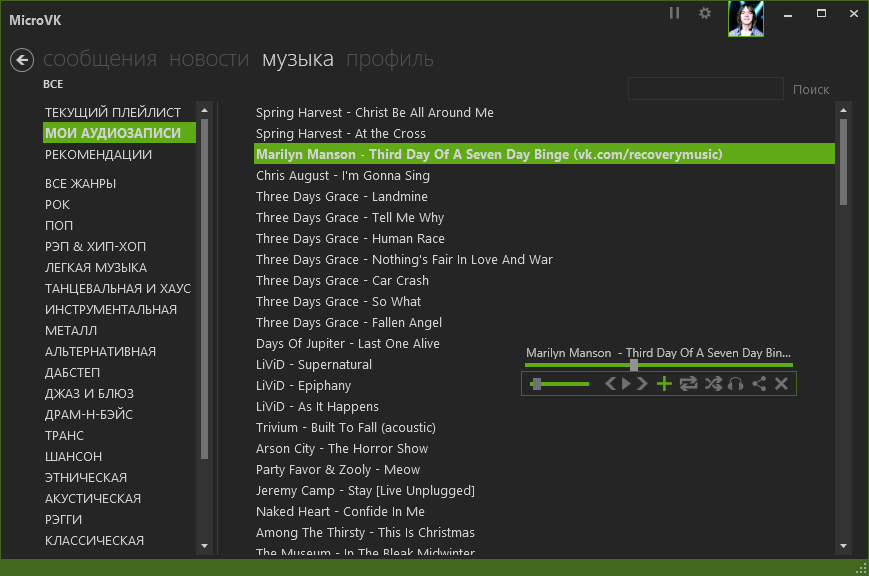Image resolution: width=869 pixels, height=576 pixels.
Task: Choose the ПОП genre
Action: click(x=59, y=226)
